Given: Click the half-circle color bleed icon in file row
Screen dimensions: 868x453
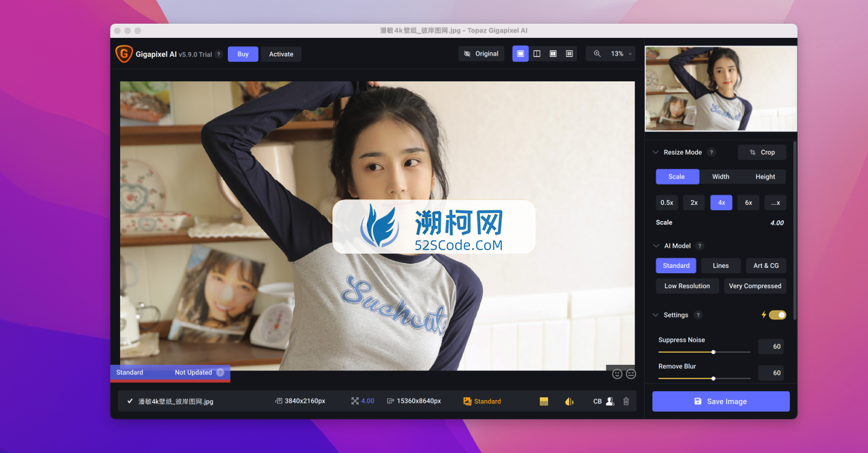Looking at the screenshot, I should pyautogui.click(x=569, y=401).
